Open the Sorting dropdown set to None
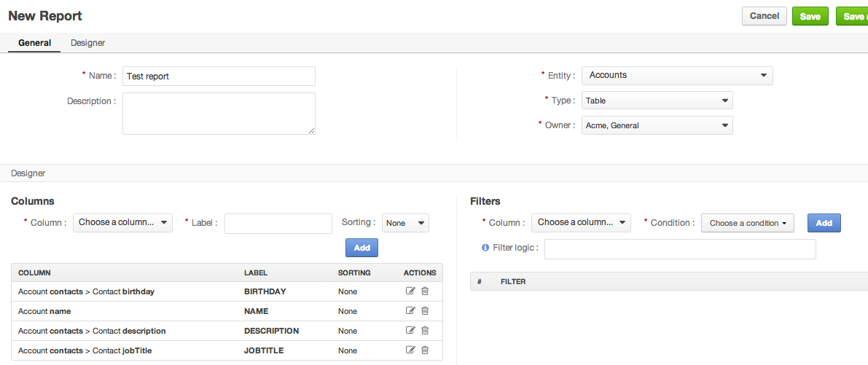 pos(405,223)
